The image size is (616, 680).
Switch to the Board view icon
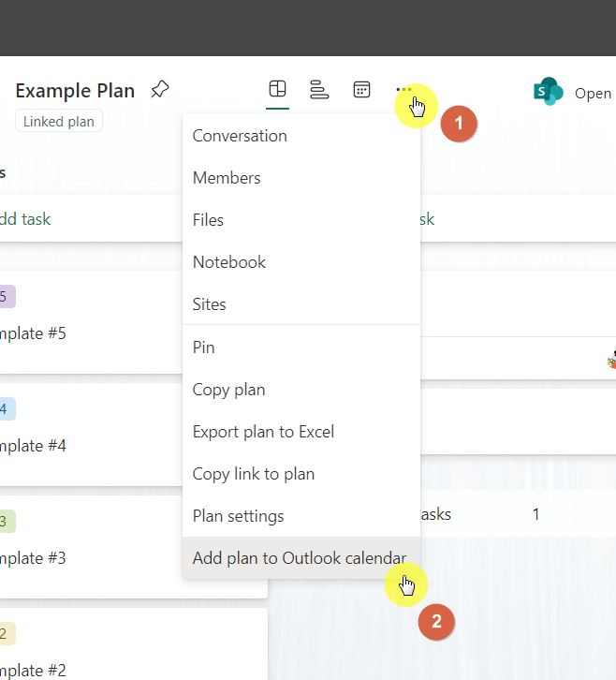(x=277, y=89)
